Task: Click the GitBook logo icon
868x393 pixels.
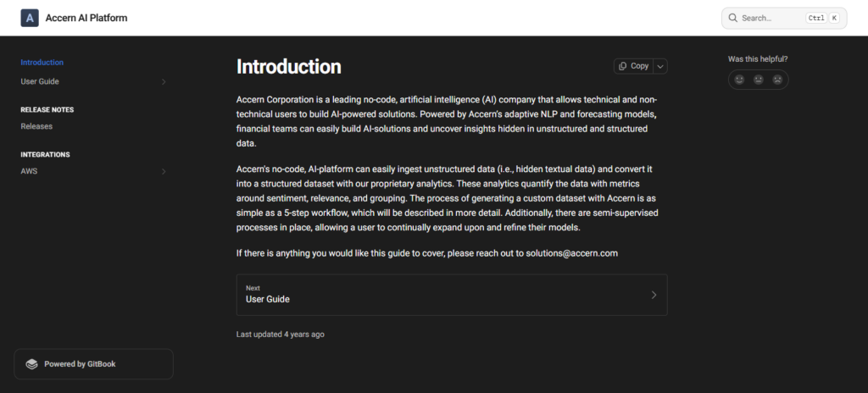Action: click(x=31, y=364)
